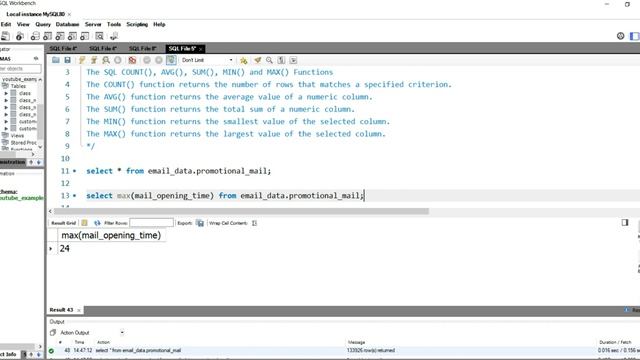
Task: Rollback the current transaction
Action: coord(159,60)
